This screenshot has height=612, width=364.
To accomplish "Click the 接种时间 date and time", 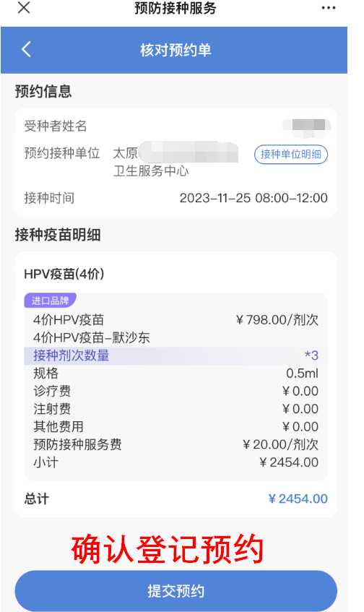I will pos(253,198).
